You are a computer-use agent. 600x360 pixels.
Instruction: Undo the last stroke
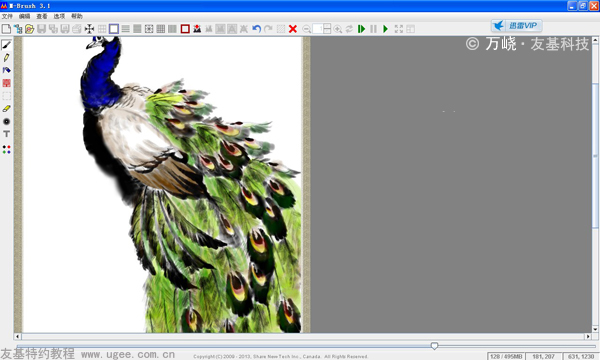tap(256, 29)
